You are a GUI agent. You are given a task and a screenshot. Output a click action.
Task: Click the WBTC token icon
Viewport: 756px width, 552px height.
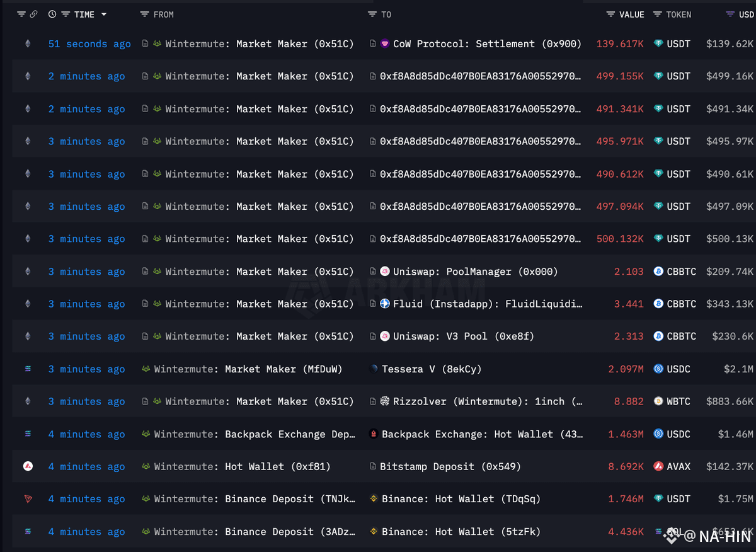(x=658, y=401)
